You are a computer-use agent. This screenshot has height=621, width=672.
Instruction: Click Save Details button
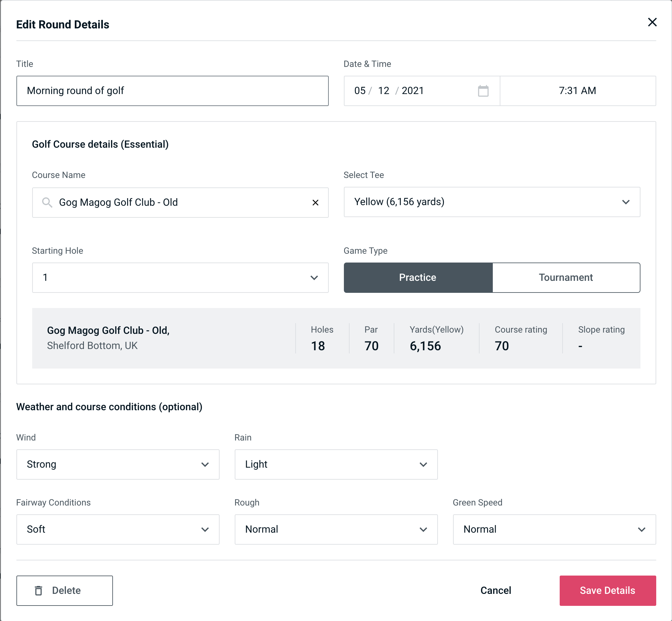pyautogui.click(x=607, y=591)
